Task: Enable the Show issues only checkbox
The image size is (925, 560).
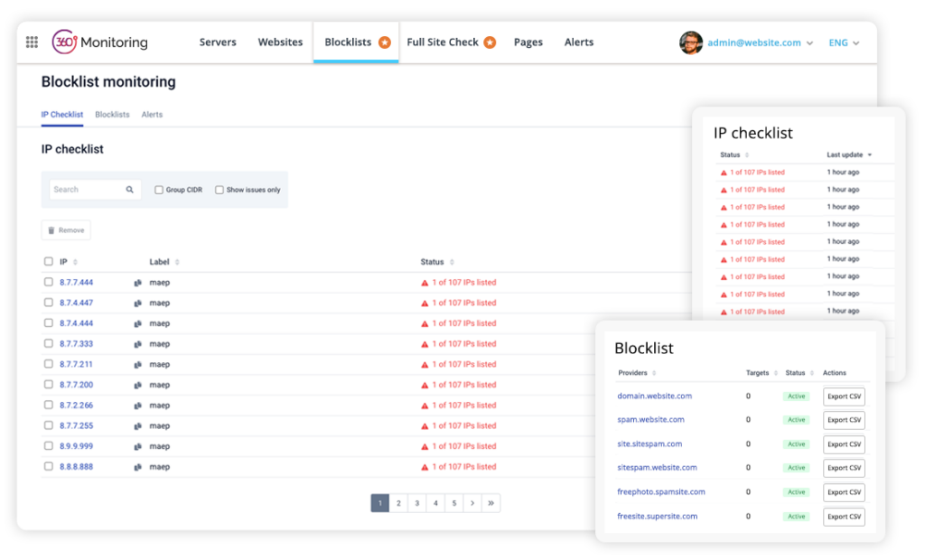Action: pyautogui.click(x=219, y=189)
